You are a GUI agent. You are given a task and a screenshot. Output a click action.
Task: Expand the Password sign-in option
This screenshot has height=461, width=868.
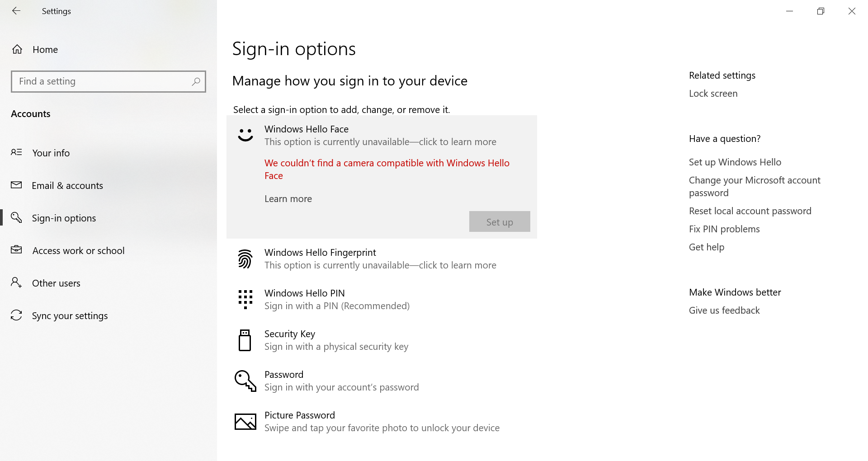click(x=382, y=381)
